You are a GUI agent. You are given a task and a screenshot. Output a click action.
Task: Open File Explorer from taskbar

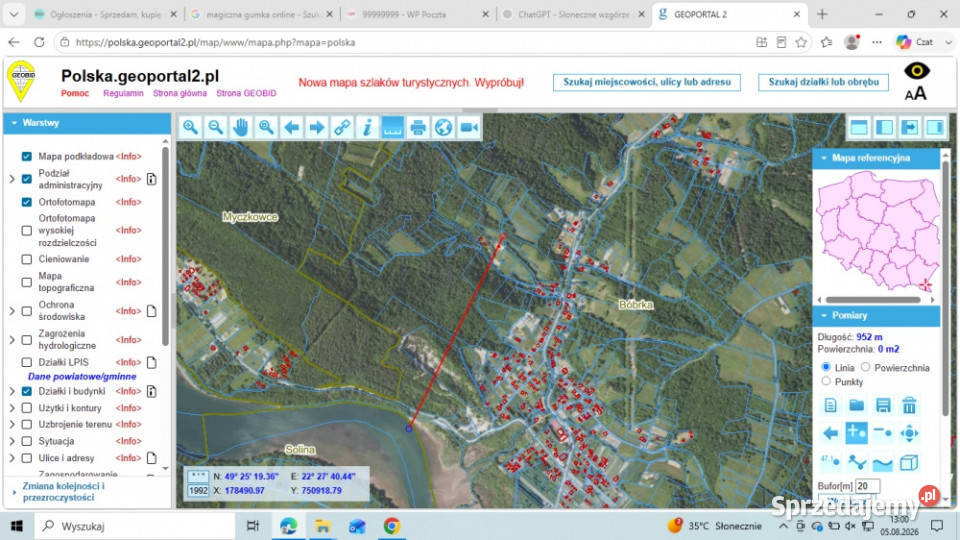click(322, 526)
